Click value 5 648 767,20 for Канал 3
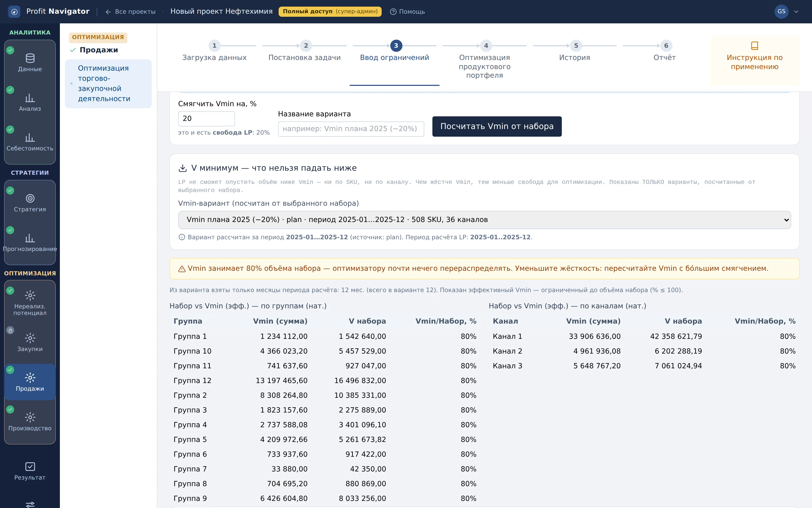 tap(597, 366)
